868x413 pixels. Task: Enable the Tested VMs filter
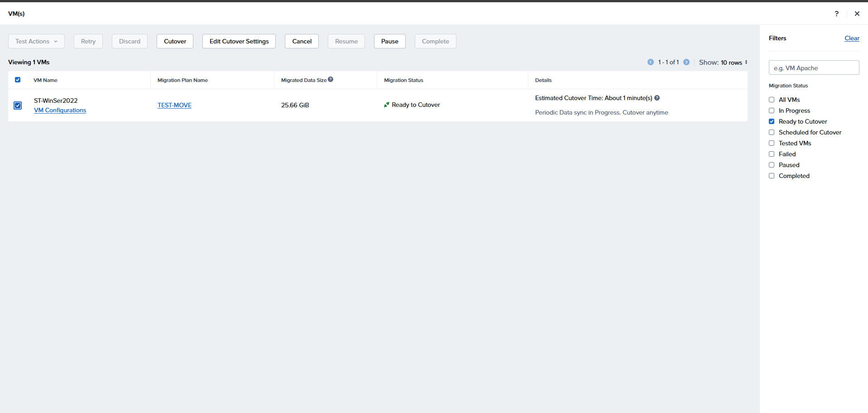772,143
